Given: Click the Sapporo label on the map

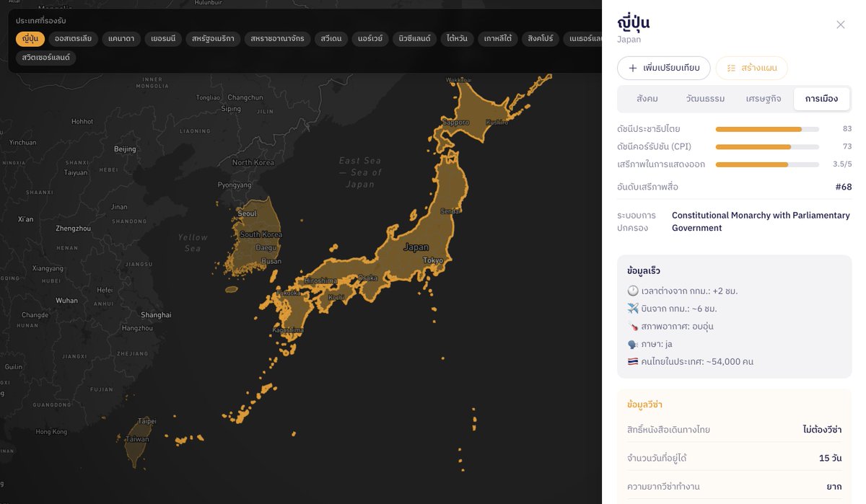Looking at the screenshot, I should tap(456, 123).
